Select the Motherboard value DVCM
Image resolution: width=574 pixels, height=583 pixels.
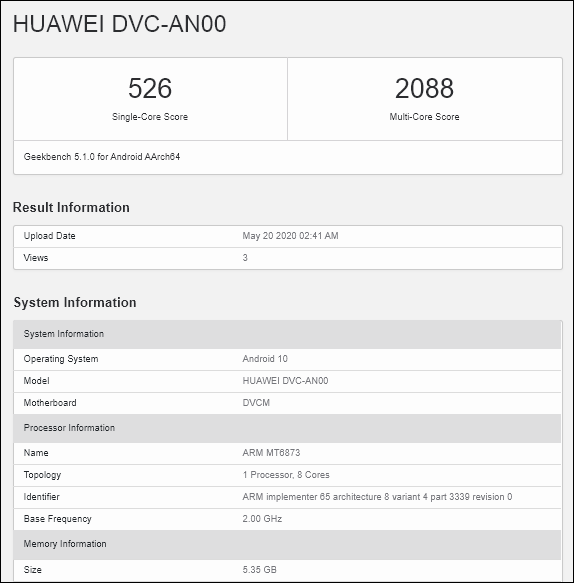[x=256, y=403]
